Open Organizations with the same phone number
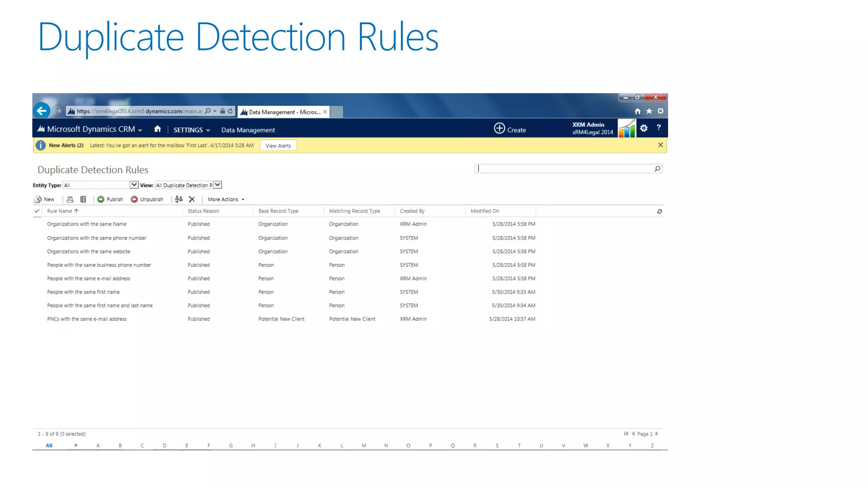868x488 pixels. pyautogui.click(x=97, y=238)
